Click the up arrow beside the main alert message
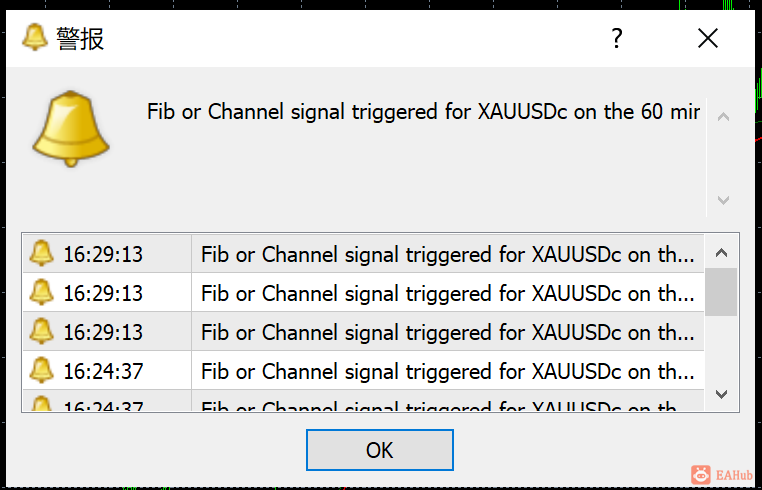 tap(724, 117)
